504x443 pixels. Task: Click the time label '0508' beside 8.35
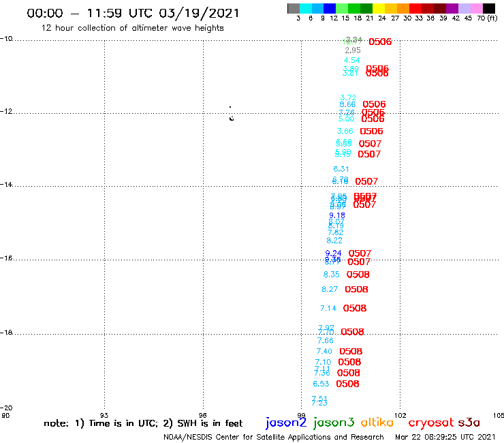(x=358, y=275)
